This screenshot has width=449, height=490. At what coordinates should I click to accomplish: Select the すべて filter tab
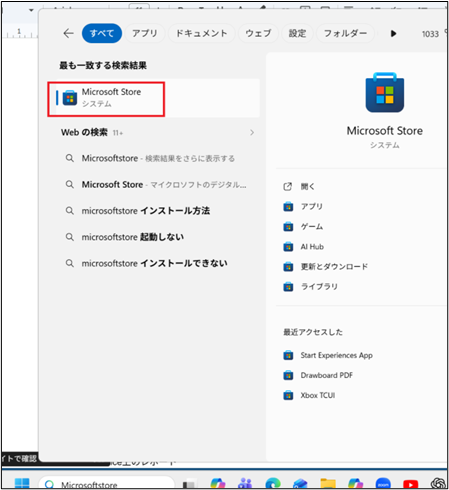click(102, 33)
